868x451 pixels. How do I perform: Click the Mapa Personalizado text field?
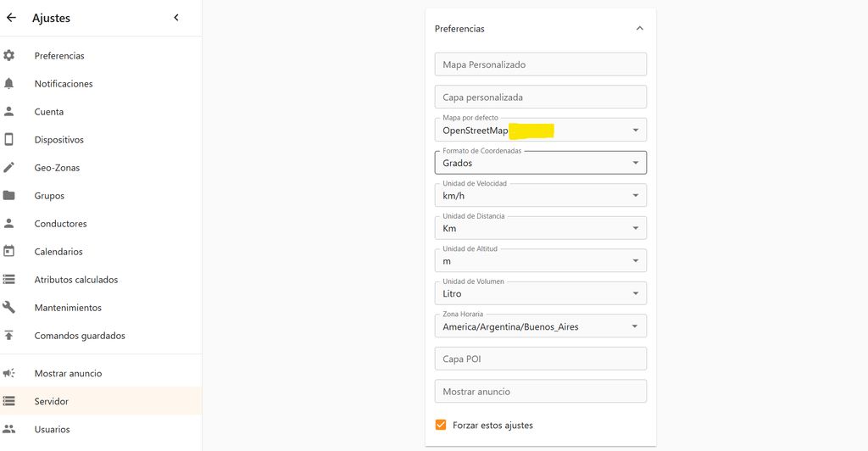pyautogui.click(x=540, y=64)
